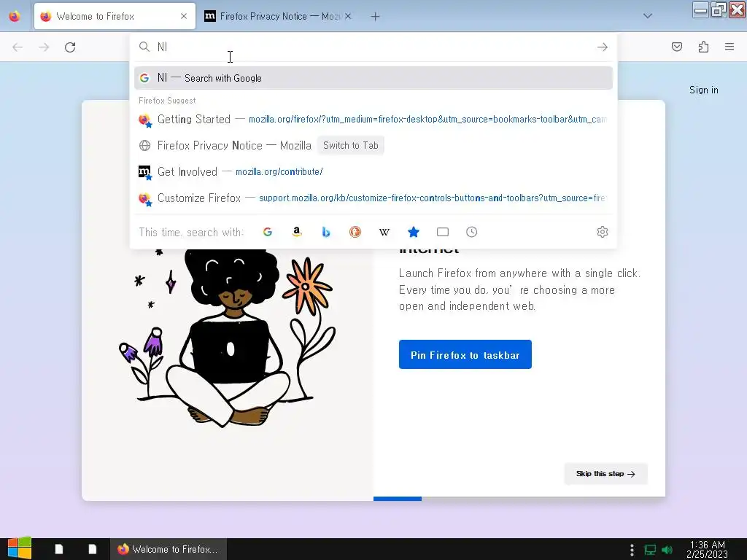Choose NI Search with Google suggestion

tap(373, 78)
